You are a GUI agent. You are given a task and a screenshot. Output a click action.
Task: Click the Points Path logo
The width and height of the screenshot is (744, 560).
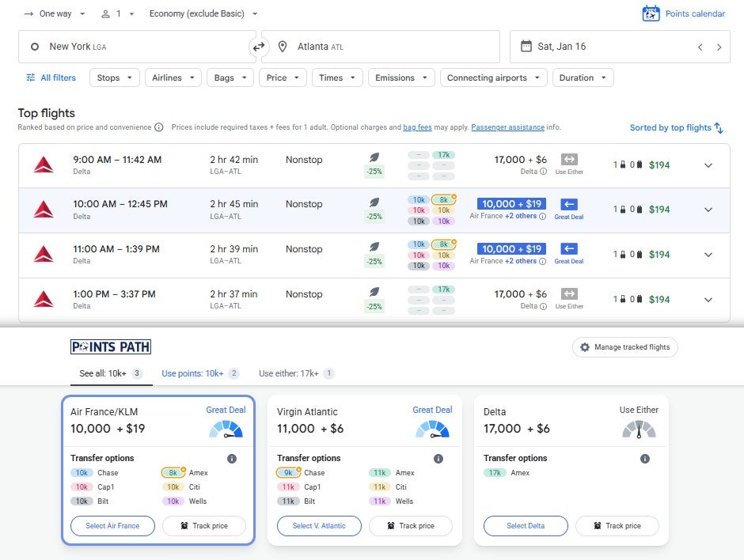[111, 347]
